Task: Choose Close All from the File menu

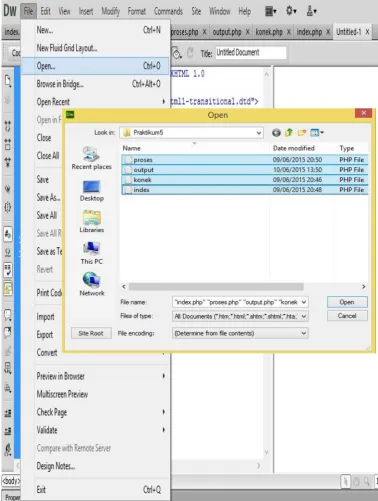Action: pos(48,156)
